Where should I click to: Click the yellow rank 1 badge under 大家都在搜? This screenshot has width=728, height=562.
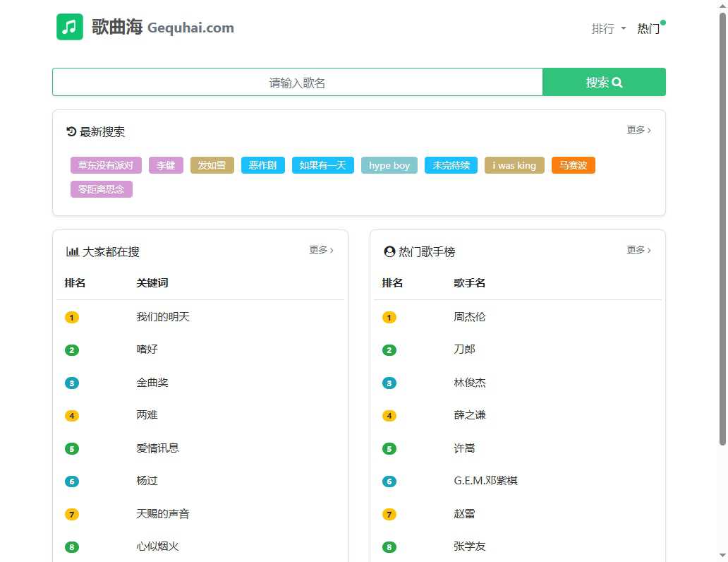tap(71, 317)
